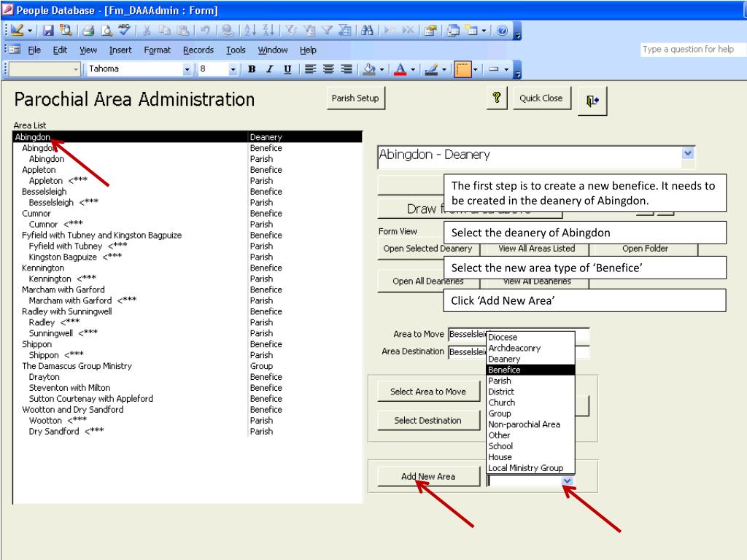Screen dimensions: 747x560
Task: Open the Window menu
Action: [273, 50]
